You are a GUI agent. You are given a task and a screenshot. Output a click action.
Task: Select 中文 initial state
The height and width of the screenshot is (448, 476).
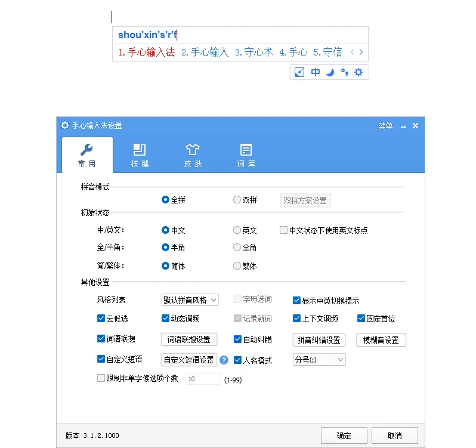(174, 230)
